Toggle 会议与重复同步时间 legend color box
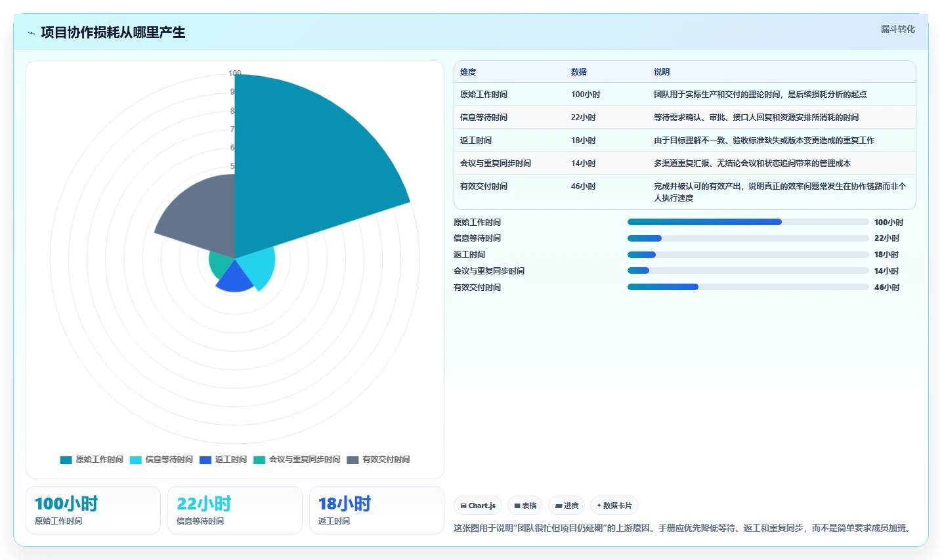The width and height of the screenshot is (942, 560). 259,460
